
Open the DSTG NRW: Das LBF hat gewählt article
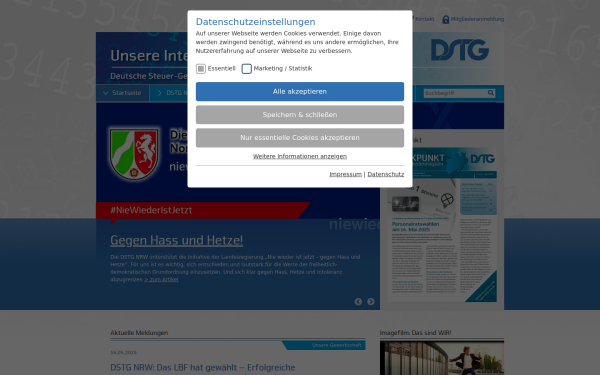(203, 368)
